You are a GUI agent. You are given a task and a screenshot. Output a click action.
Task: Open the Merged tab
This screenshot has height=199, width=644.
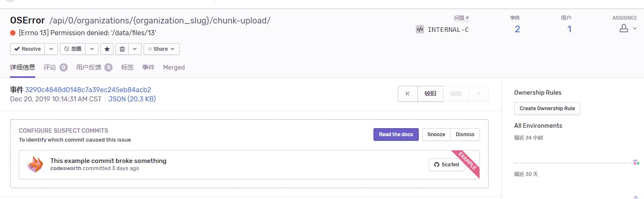pos(174,67)
